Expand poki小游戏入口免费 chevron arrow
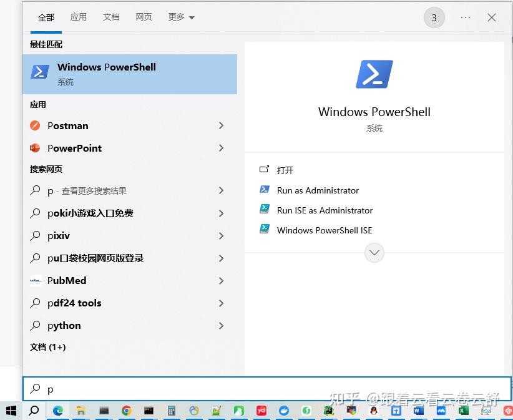 pyautogui.click(x=221, y=213)
